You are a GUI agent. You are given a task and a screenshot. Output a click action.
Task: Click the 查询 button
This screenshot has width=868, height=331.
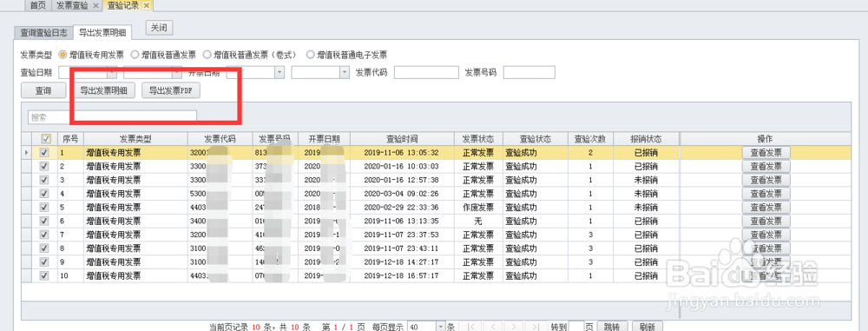(x=43, y=91)
